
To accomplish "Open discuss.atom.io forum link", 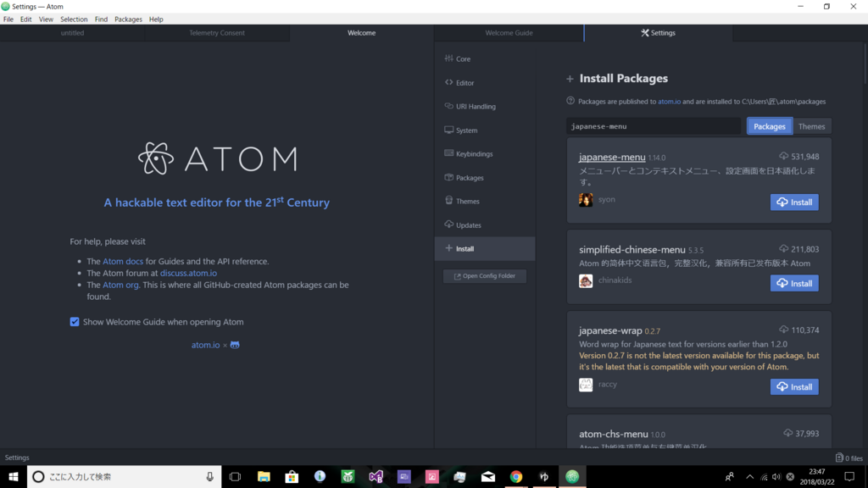I will pos(188,273).
